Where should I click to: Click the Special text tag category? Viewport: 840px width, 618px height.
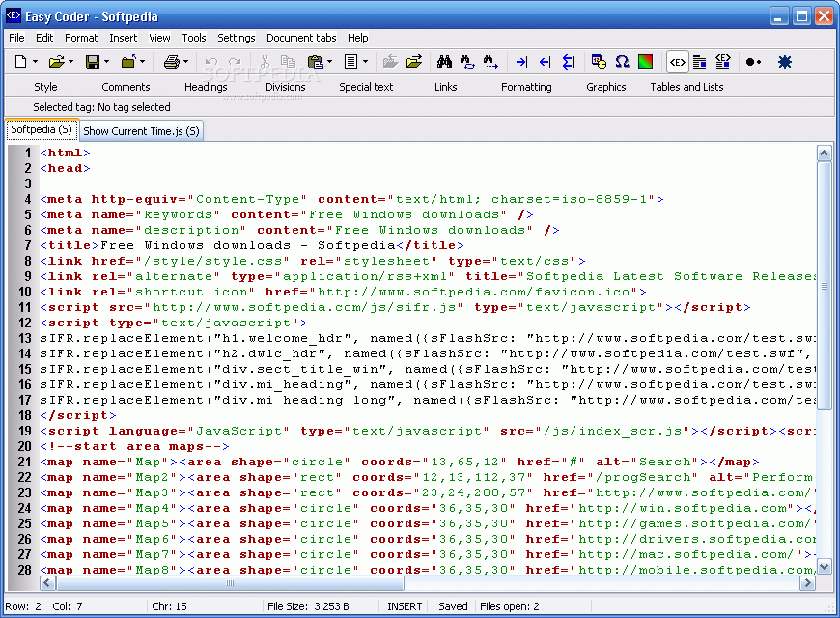(366, 87)
